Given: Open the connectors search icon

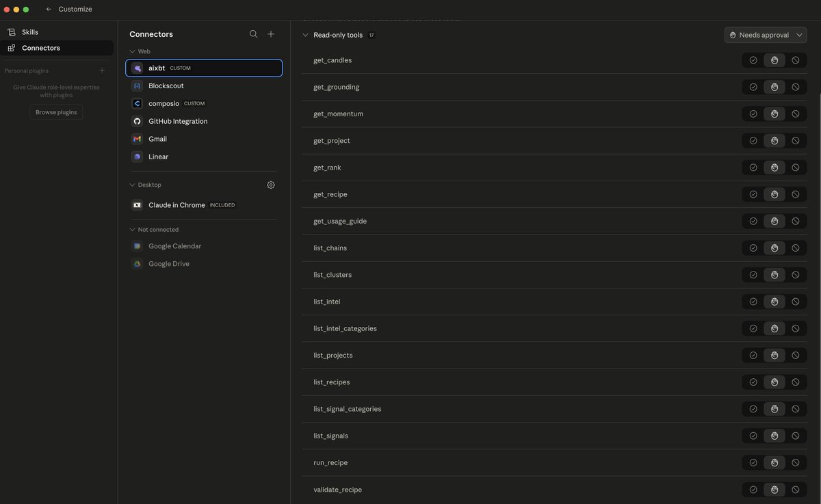Looking at the screenshot, I should point(254,34).
